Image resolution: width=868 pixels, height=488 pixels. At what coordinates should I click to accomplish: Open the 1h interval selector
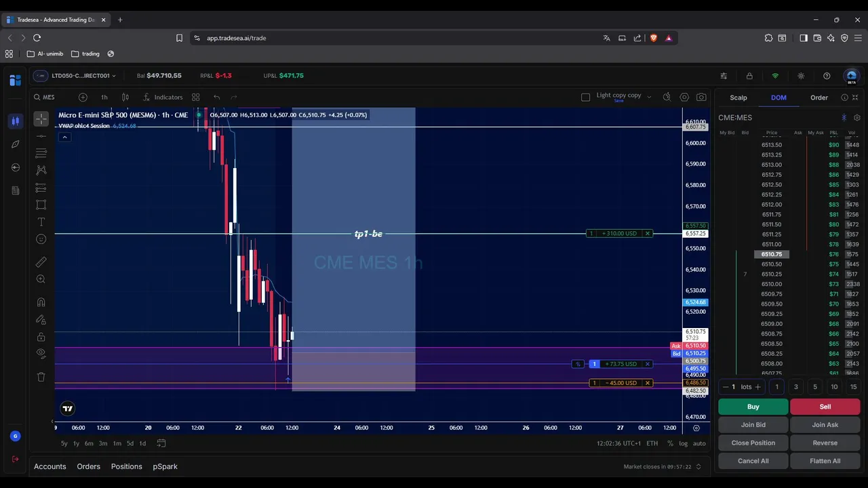[x=104, y=98]
